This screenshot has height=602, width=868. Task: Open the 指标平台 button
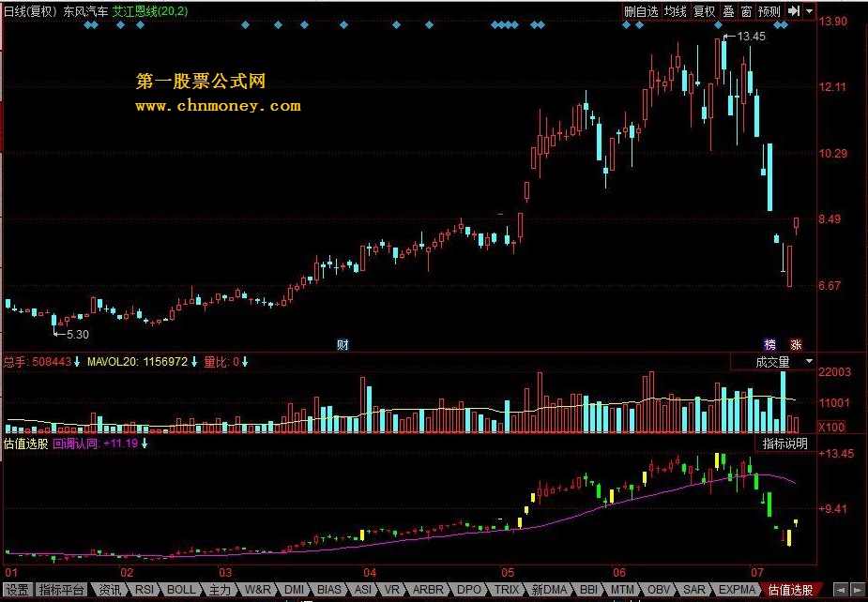coord(61,590)
